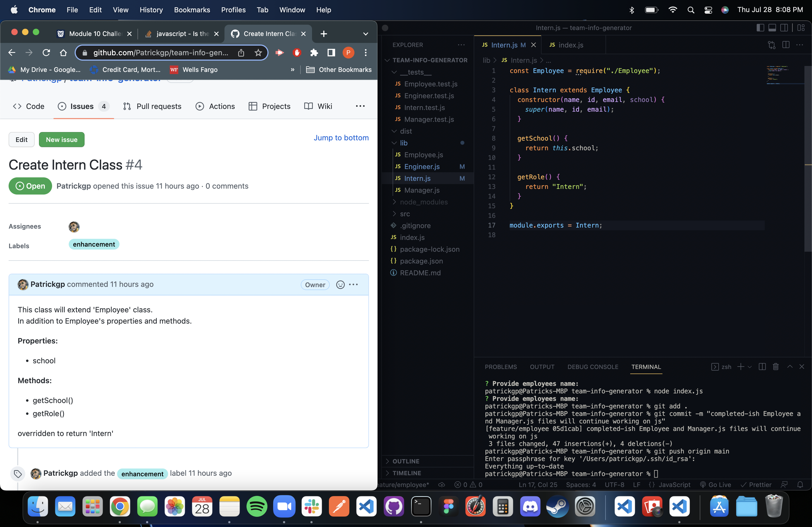
Task: Open Chrome tab search dropdown arrow
Action: click(365, 34)
